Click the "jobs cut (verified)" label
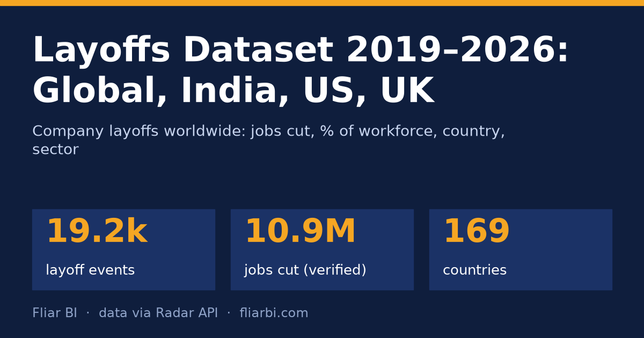Image resolution: width=644 pixels, height=338 pixels. pyautogui.click(x=305, y=270)
